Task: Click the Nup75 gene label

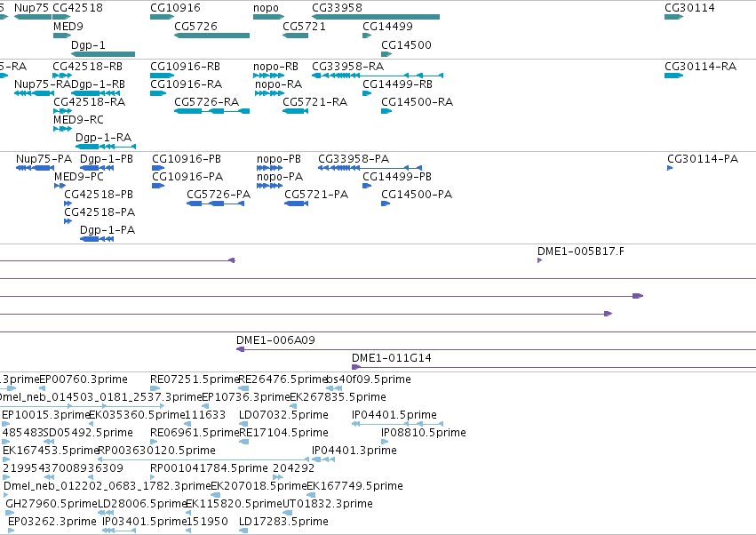Action: tap(31, 8)
